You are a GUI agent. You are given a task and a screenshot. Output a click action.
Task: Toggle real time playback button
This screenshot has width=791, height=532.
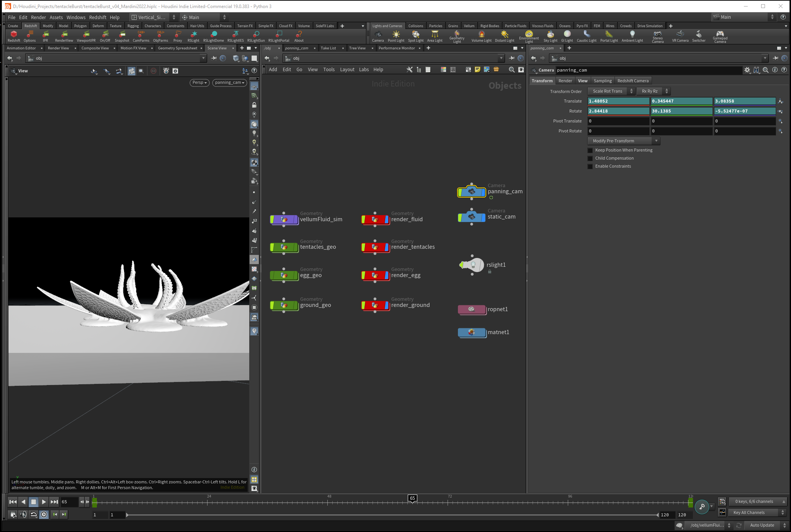click(x=44, y=514)
